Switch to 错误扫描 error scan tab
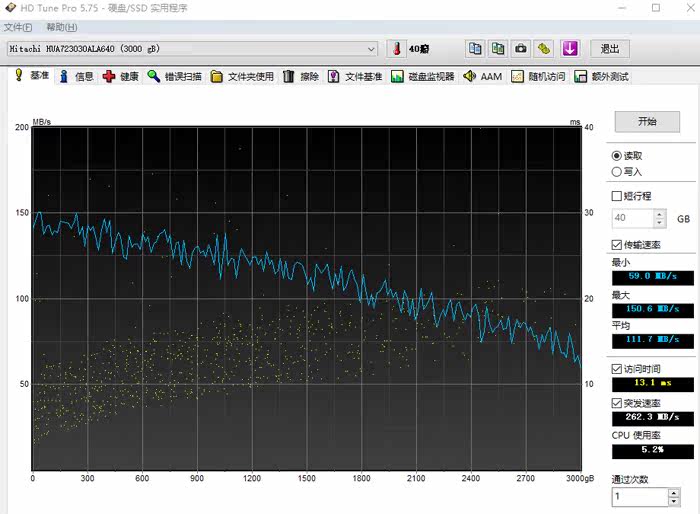The height and width of the screenshot is (514, 700). 175,76
